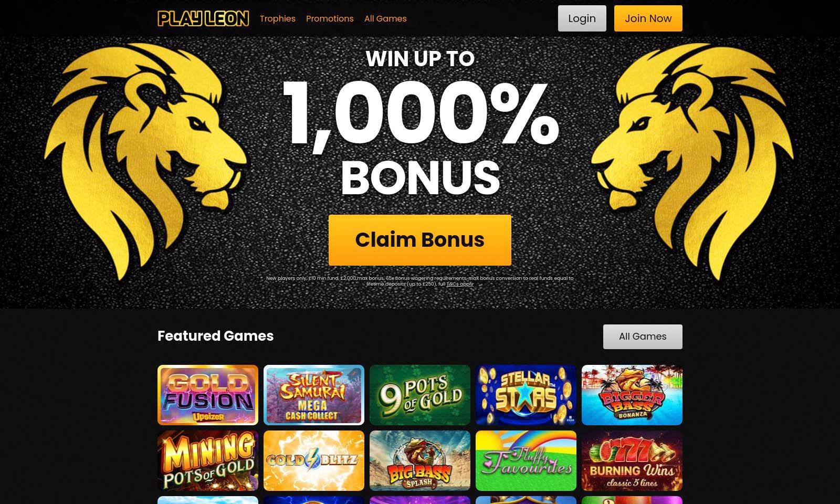Claim the 1,000% bonus offer
The width and height of the screenshot is (840, 504).
[420, 240]
